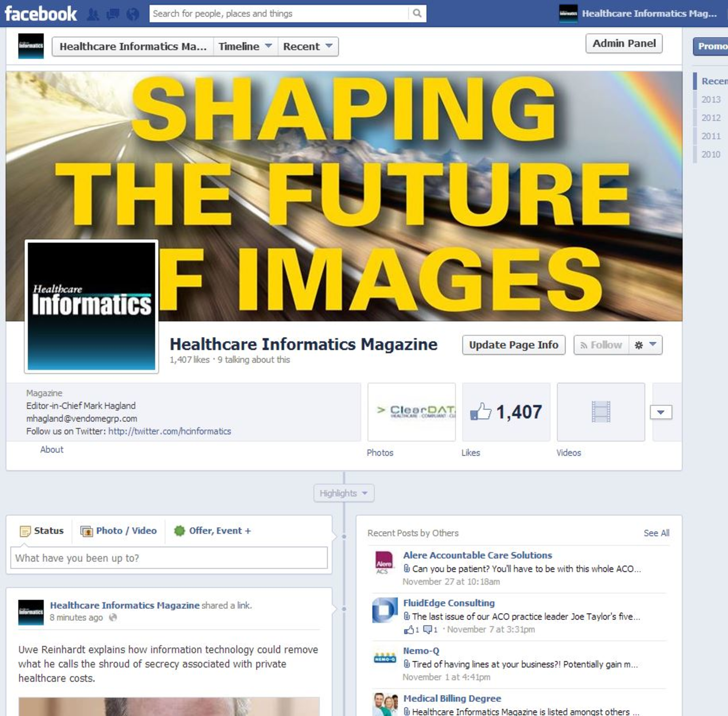Click the status box 'What have you been up to?'
The height and width of the screenshot is (716, 728).
[171, 558]
